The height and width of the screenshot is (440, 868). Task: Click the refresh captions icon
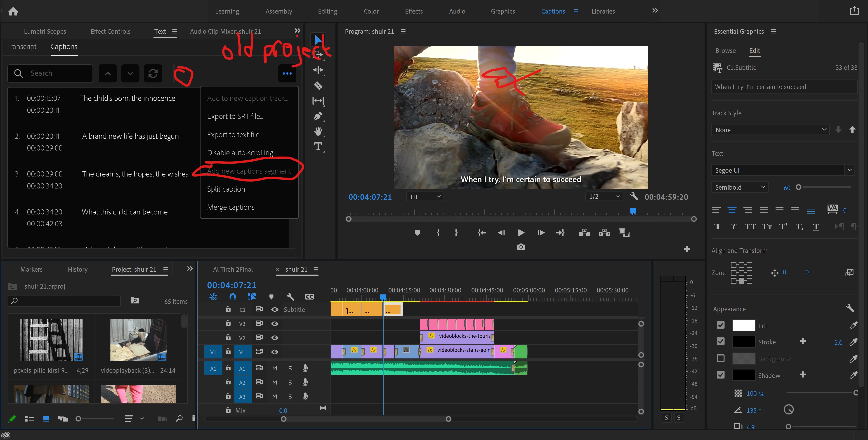tap(153, 73)
